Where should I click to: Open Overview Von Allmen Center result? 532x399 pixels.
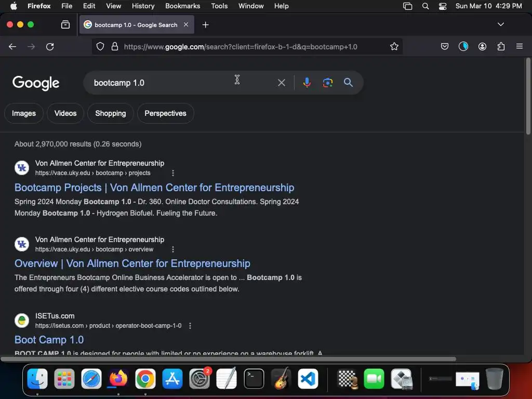(132, 263)
